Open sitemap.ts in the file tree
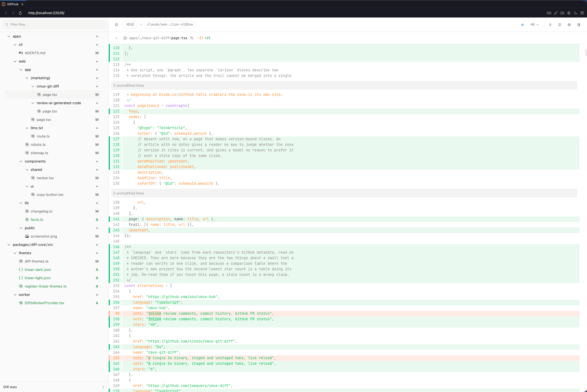The height and width of the screenshot is (392, 587). point(39,153)
